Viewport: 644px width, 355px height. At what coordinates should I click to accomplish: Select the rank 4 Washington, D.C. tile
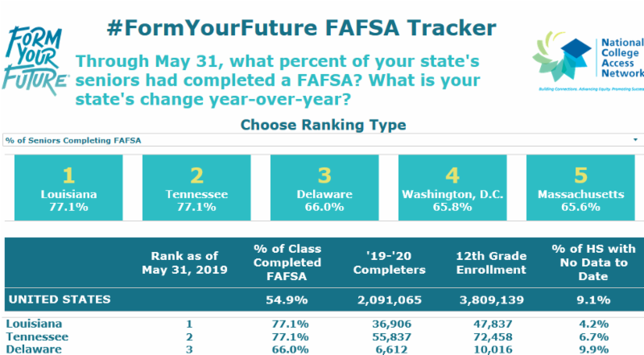pyautogui.click(x=452, y=188)
